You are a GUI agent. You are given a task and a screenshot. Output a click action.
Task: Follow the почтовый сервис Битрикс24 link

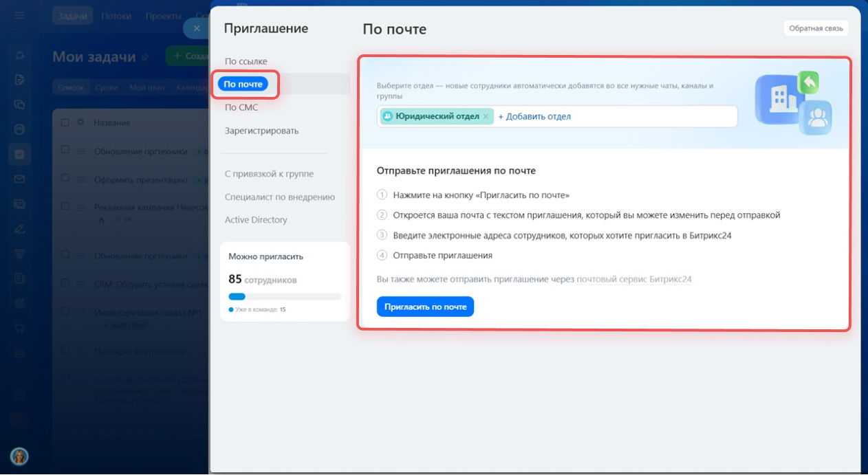point(633,280)
